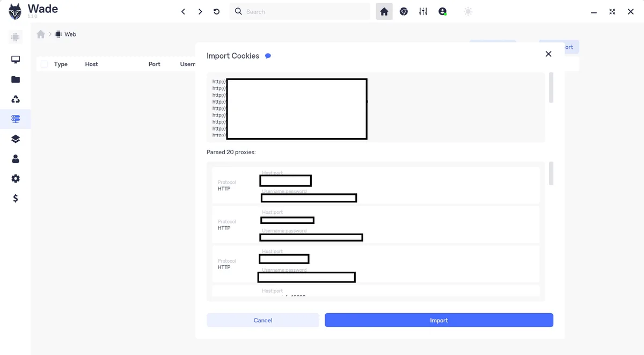
Task: Click the Type column header
Action: click(x=61, y=64)
